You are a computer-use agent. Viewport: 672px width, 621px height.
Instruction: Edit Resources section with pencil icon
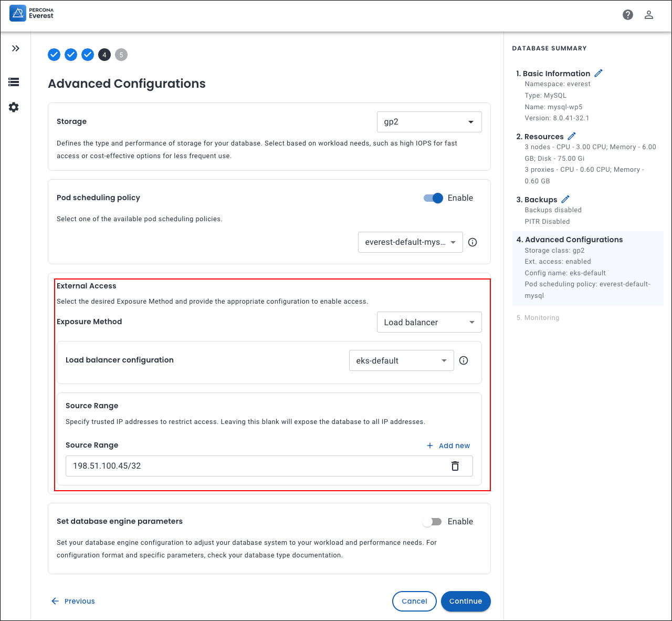pyautogui.click(x=572, y=137)
